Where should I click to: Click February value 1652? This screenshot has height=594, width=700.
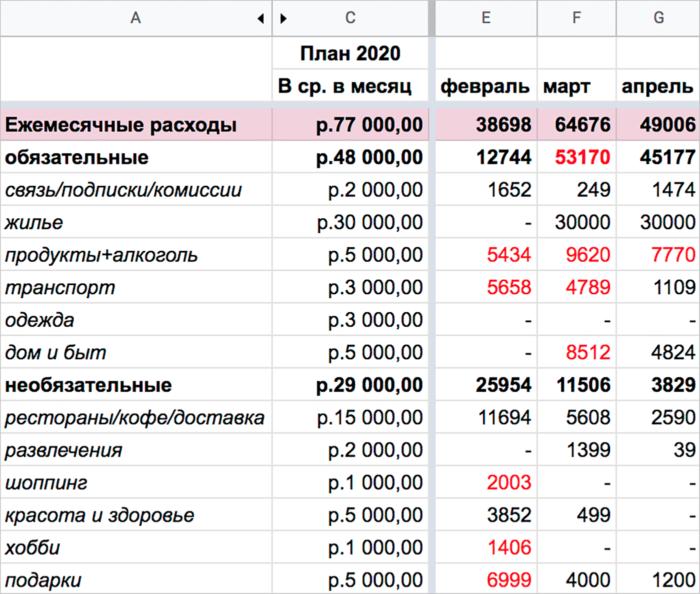[509, 190]
